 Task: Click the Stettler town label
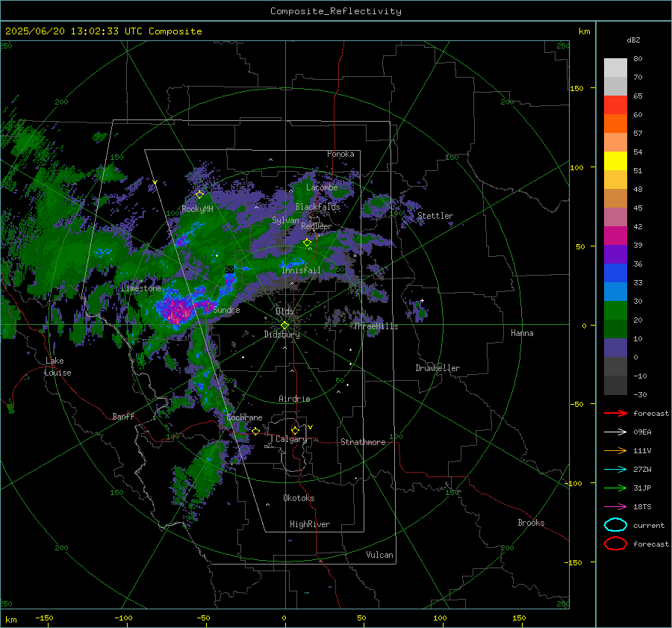click(435, 216)
